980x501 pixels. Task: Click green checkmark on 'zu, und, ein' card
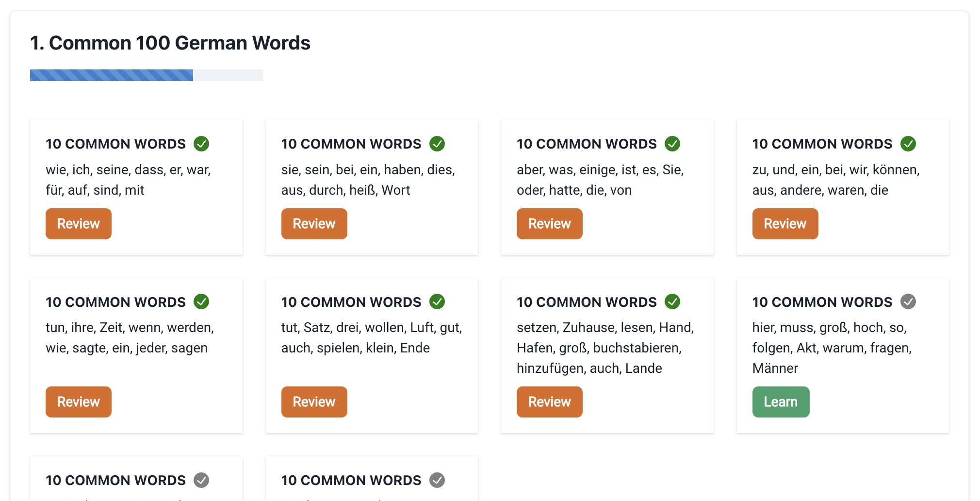point(908,144)
